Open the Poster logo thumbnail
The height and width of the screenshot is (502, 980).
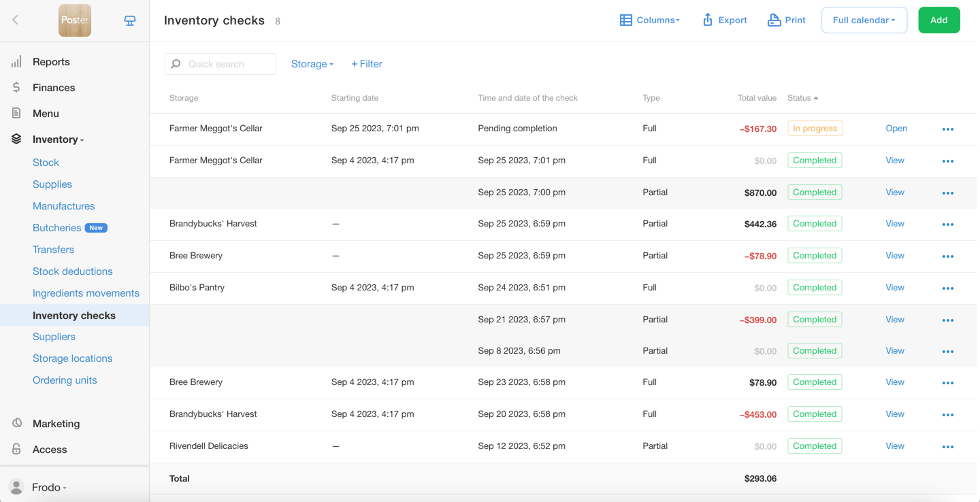tap(75, 20)
